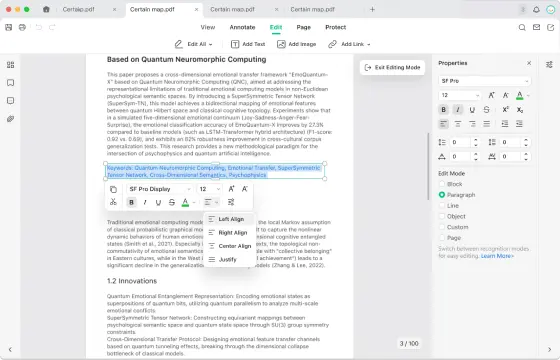Image resolution: width=560 pixels, height=360 pixels.
Task: Toggle Bold in the Properties panel
Action: click(x=444, y=110)
